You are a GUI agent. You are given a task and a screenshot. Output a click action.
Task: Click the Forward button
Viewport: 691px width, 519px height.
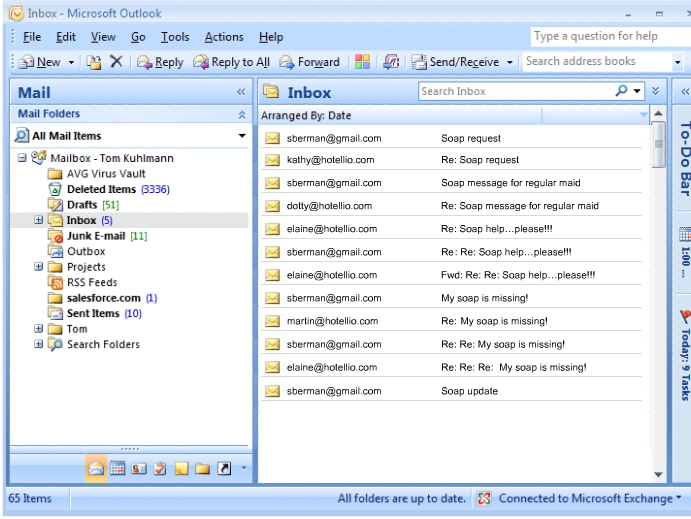tap(310, 62)
